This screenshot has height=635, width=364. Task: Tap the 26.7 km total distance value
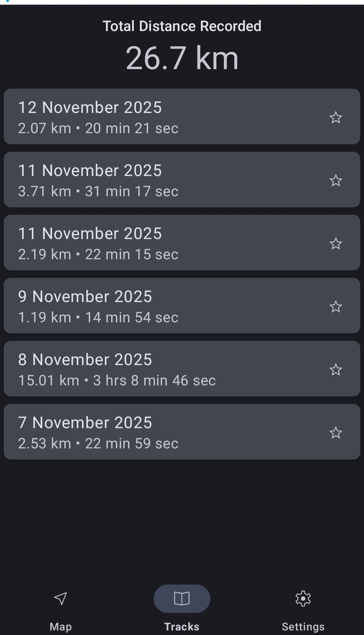[x=182, y=58]
